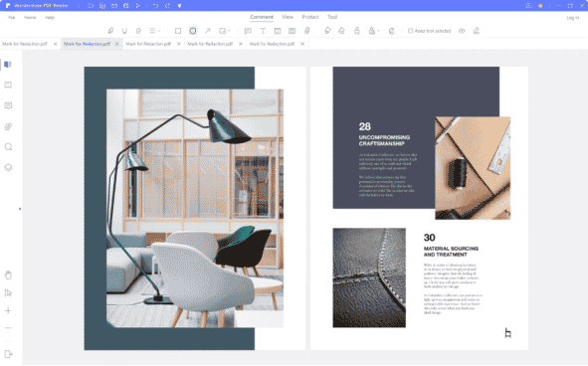The height and width of the screenshot is (366, 588).
Task: Select the typewriter text tool
Action: point(263,31)
